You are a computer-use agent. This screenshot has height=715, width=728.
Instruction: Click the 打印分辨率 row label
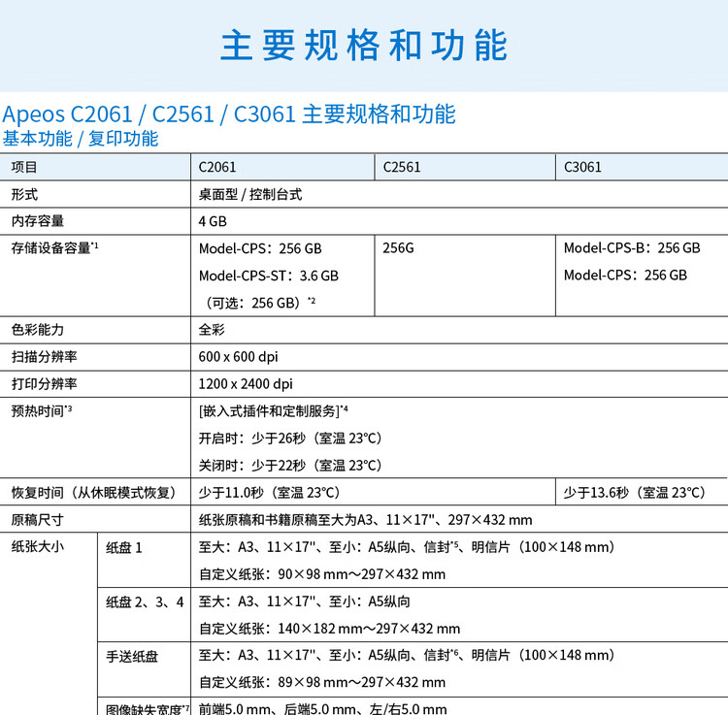click(44, 384)
